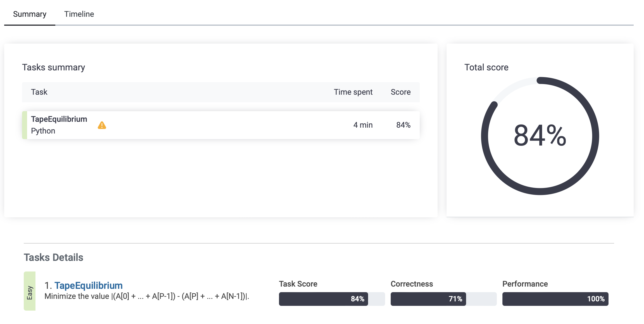This screenshot has width=644, height=324.
Task: Click the Tasks summary heading
Action: pos(53,67)
